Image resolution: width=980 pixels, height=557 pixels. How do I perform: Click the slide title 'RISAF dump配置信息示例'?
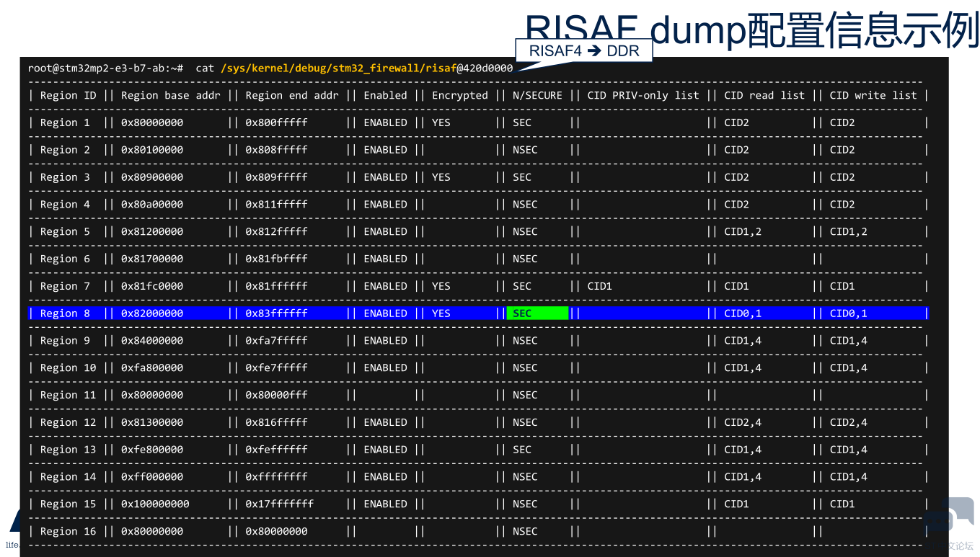click(751, 30)
